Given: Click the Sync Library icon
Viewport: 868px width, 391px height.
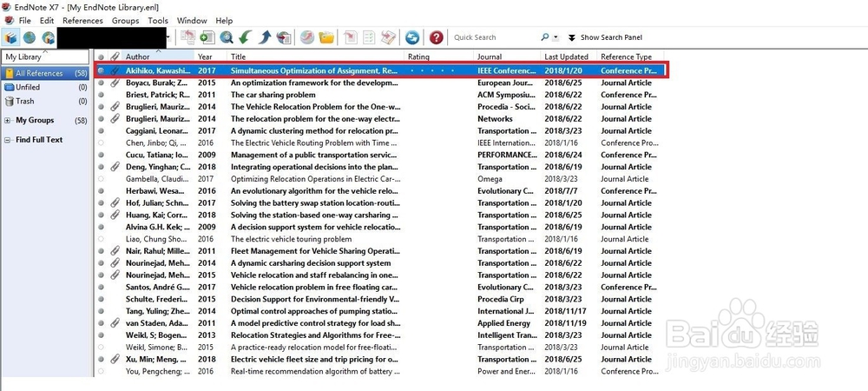Looking at the screenshot, I should (411, 37).
